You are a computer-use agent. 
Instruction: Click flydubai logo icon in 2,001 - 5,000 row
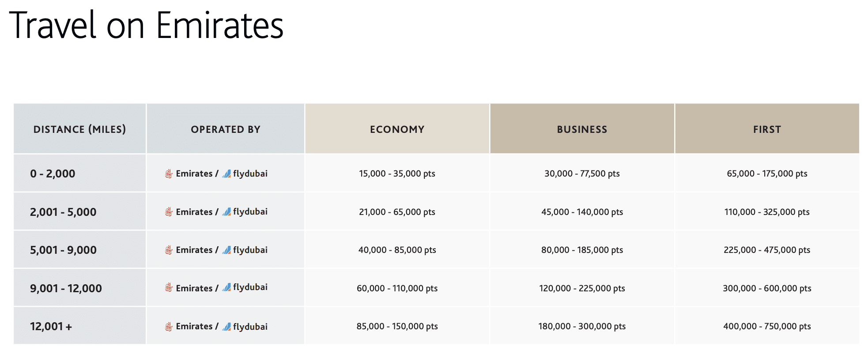(226, 212)
